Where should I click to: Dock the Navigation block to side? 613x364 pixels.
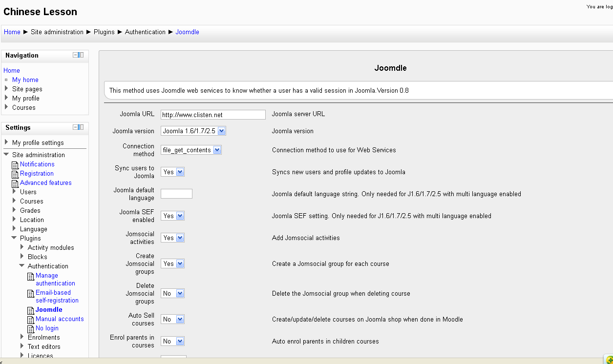coord(81,55)
